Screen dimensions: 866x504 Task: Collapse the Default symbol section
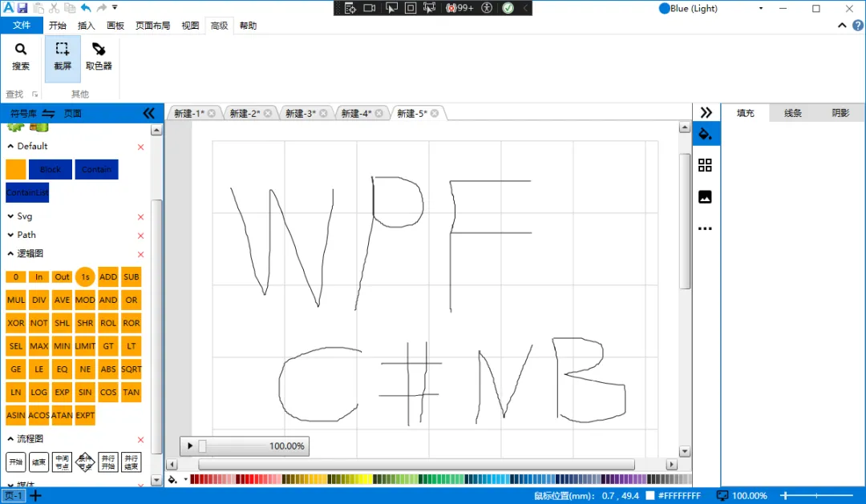pyautogui.click(x=11, y=146)
